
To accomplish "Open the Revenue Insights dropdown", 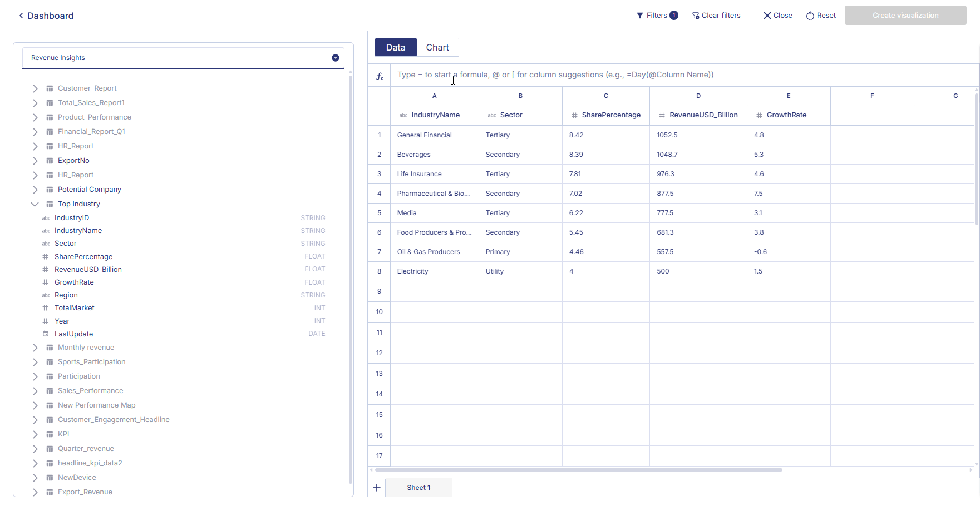I will click(336, 58).
